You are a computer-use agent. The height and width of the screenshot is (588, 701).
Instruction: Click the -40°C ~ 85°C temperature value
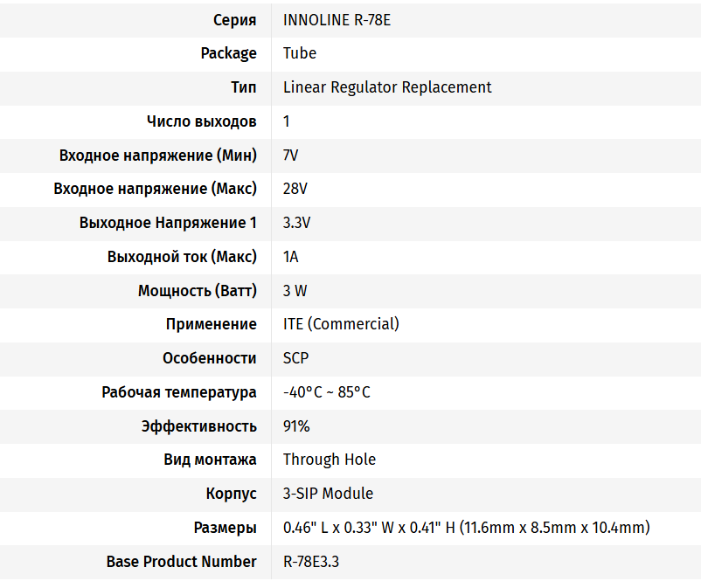click(x=327, y=392)
